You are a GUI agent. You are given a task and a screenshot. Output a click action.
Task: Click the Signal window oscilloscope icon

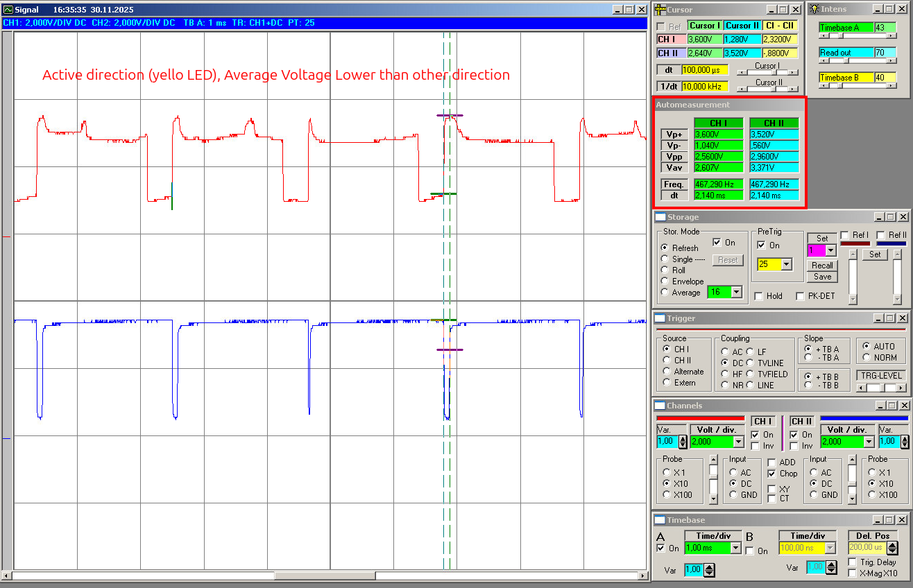pos(8,10)
